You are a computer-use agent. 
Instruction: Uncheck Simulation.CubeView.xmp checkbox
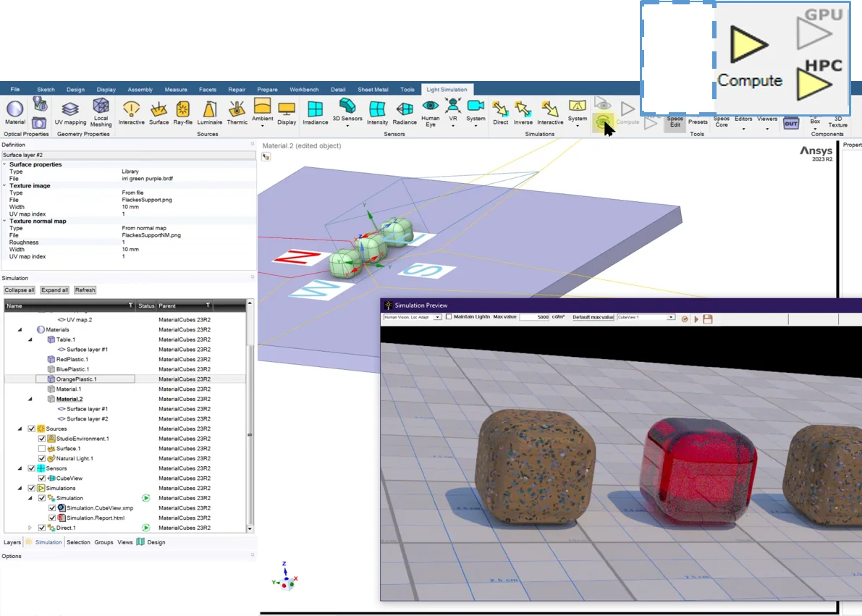pos(52,507)
